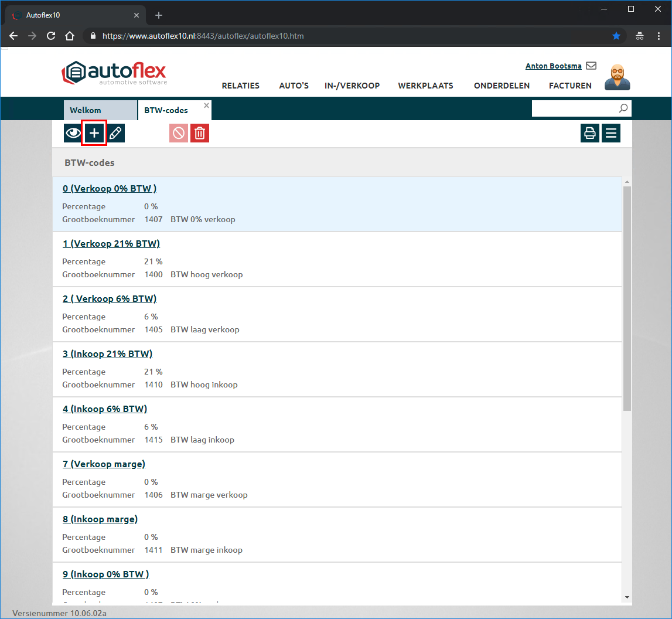Click the scrollbar down arrow
The image size is (672, 619).
pyautogui.click(x=627, y=597)
